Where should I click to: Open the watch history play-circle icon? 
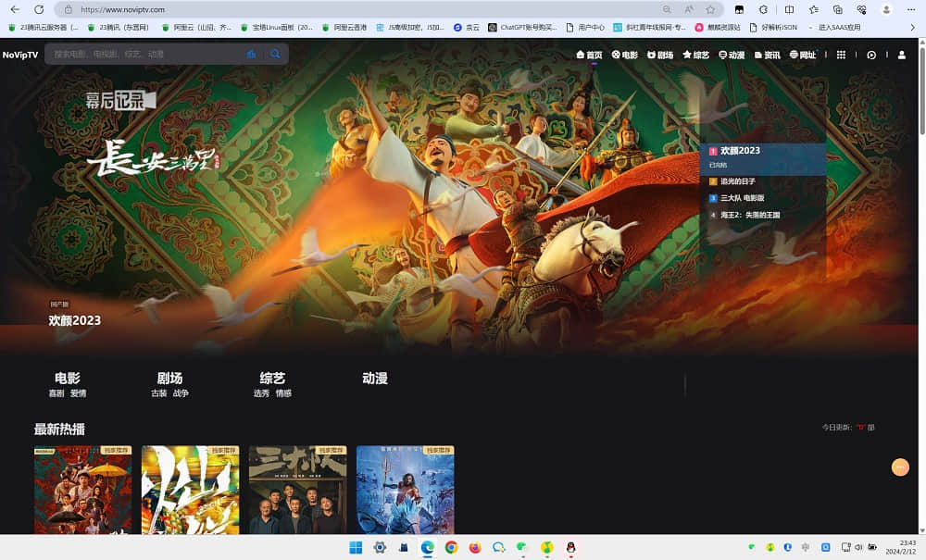point(871,55)
